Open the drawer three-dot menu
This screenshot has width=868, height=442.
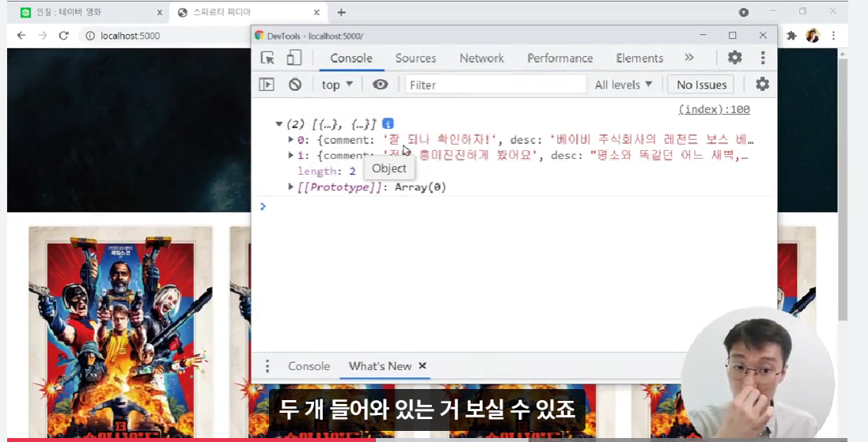[x=267, y=365]
